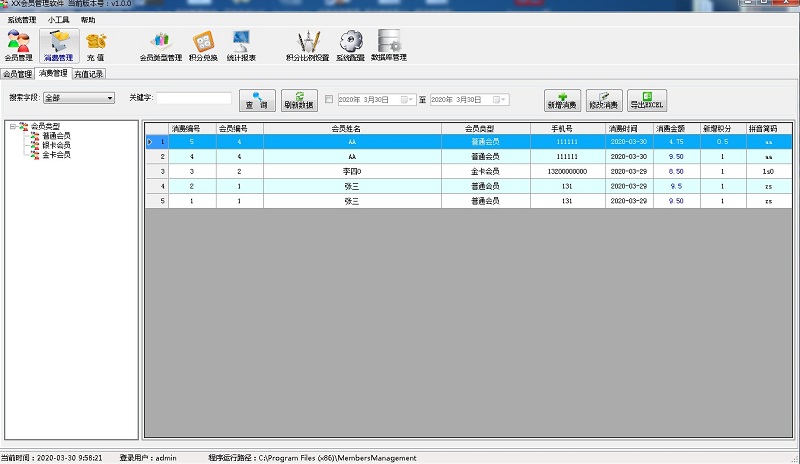The width and height of the screenshot is (800, 464).
Task: Click the 新增消费 button
Action: pos(562,99)
